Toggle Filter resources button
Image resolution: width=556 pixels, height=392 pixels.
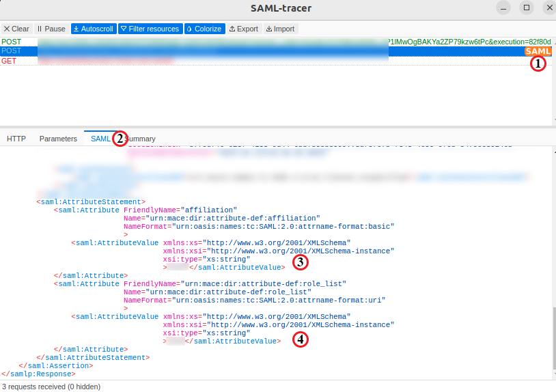pos(150,29)
